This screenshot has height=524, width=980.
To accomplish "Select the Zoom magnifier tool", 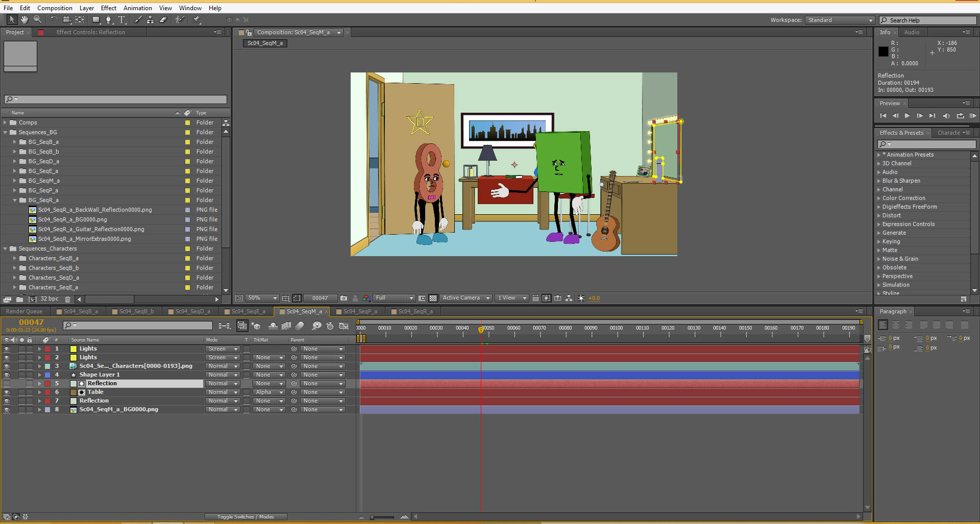I will [37, 19].
